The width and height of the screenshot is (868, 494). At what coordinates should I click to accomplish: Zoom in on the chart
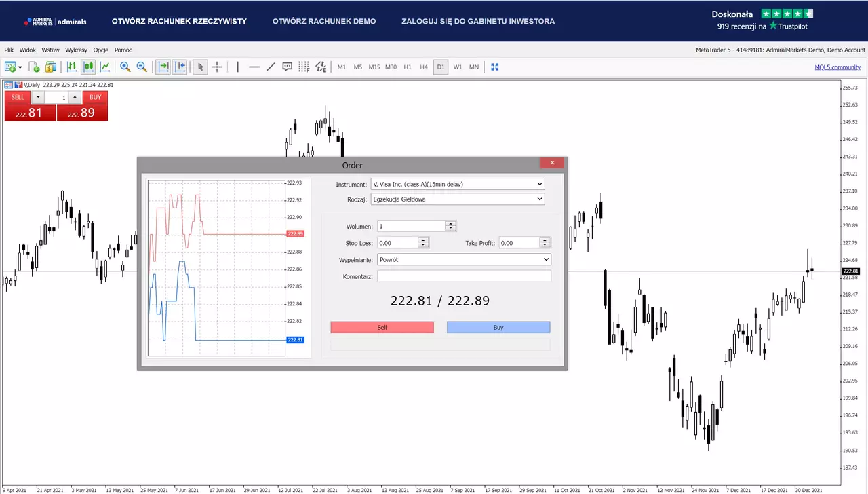coord(125,66)
